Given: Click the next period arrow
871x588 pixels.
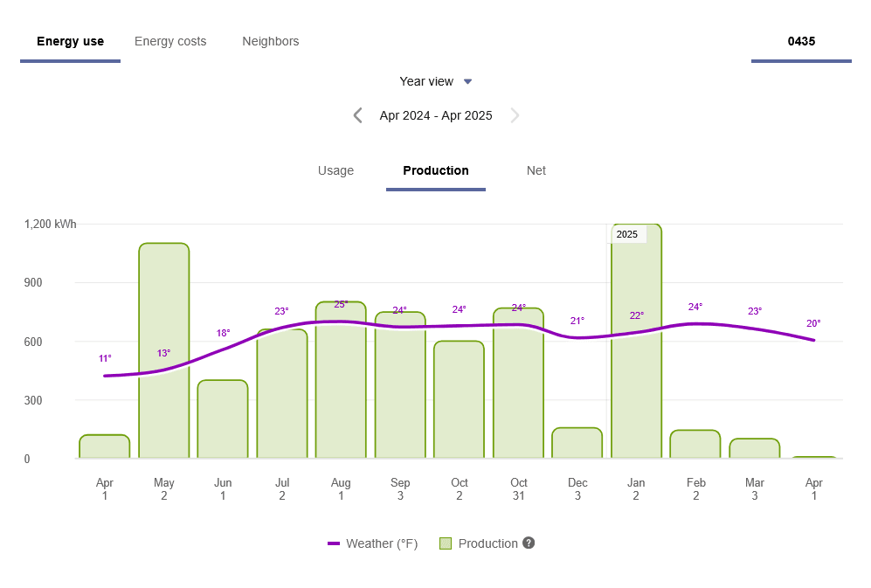Looking at the screenshot, I should 515,114.
